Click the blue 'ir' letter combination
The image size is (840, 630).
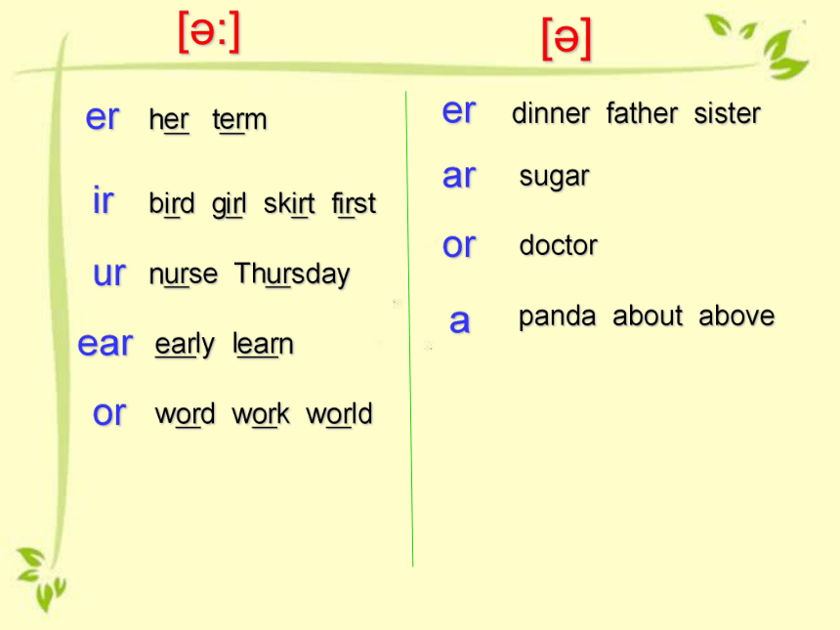[x=103, y=200]
